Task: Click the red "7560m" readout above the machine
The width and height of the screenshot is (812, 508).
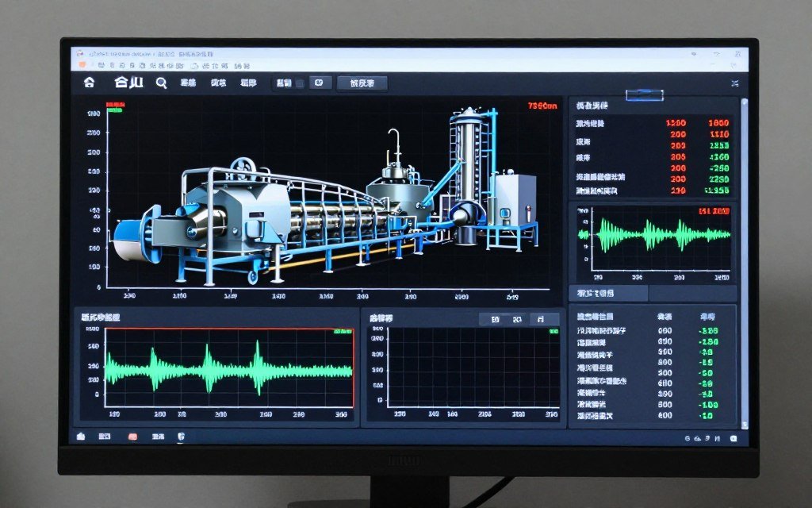Action: click(542, 106)
